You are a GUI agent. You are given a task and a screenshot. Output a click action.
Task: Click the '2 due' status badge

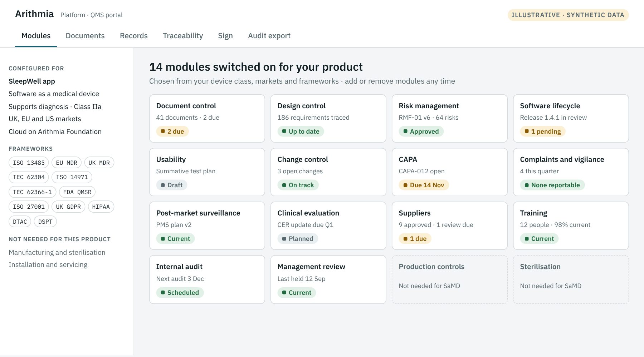click(172, 132)
